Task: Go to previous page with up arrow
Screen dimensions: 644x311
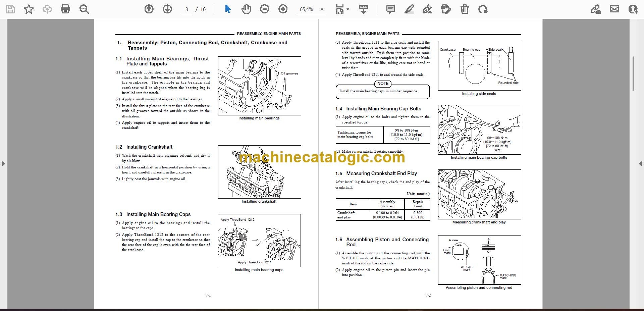Action: coord(149,9)
